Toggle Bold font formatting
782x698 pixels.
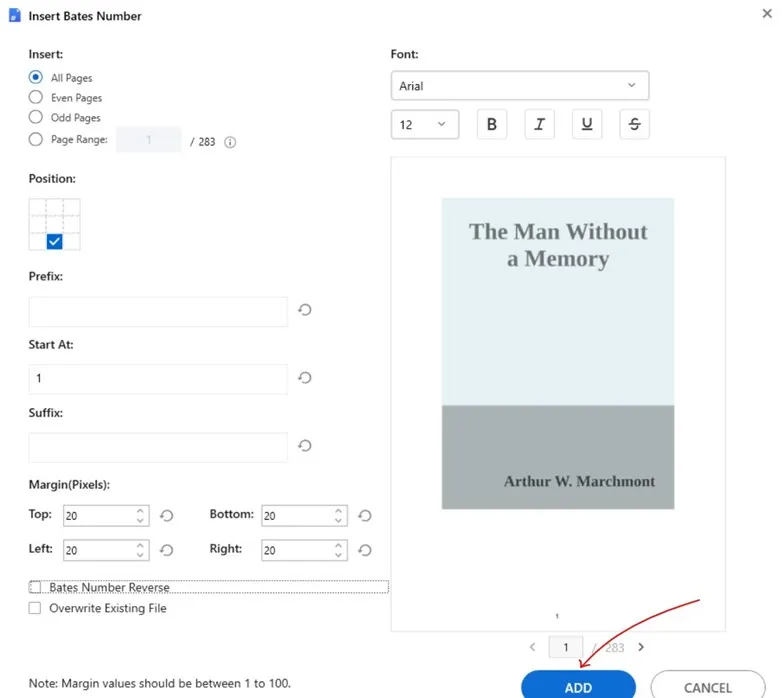[491, 124]
